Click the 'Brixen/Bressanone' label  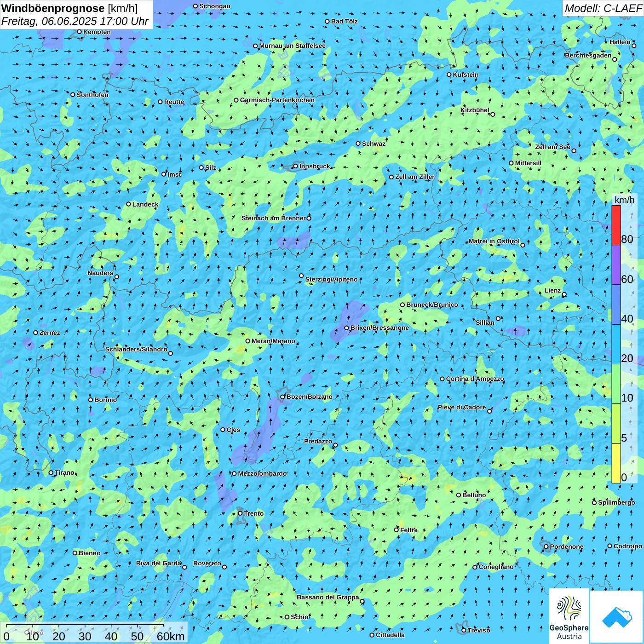(379, 328)
